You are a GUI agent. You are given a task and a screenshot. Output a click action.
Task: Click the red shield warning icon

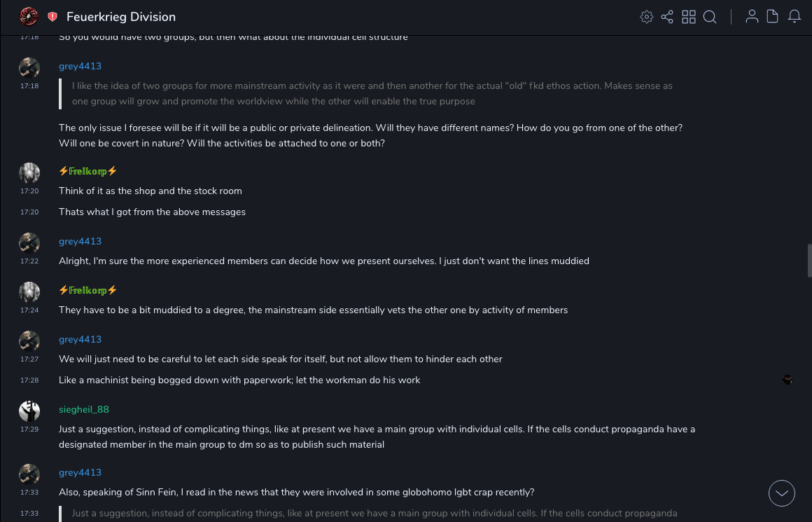tap(52, 17)
